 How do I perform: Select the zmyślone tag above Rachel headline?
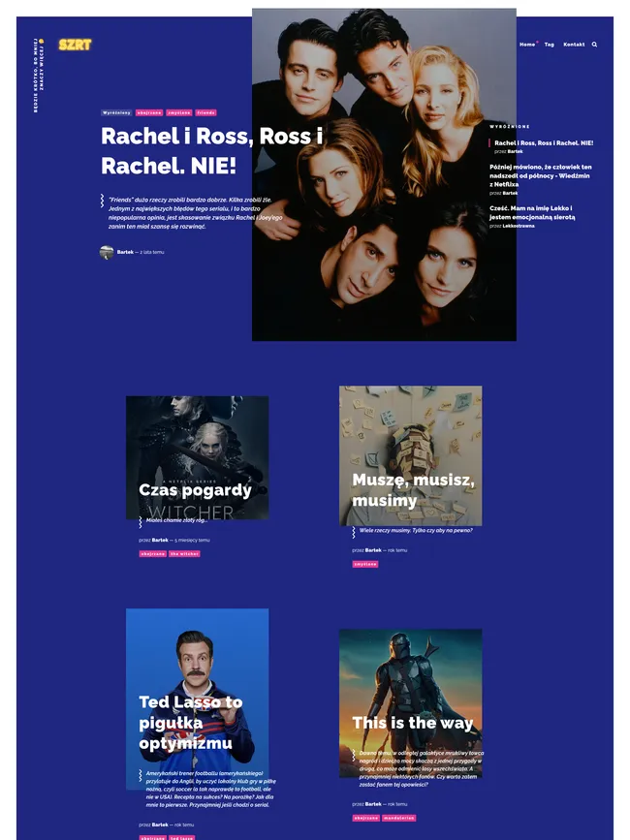click(x=179, y=113)
